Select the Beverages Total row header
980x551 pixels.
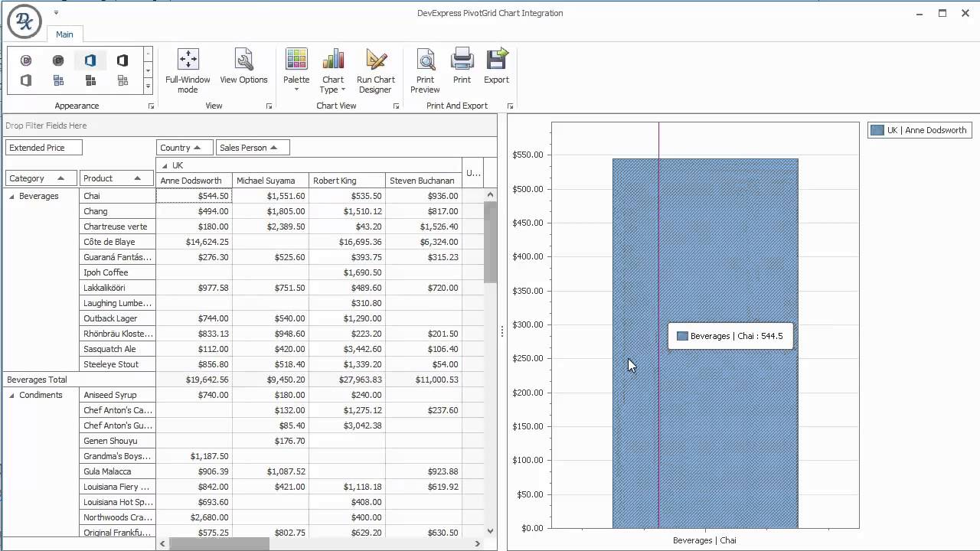[80, 380]
